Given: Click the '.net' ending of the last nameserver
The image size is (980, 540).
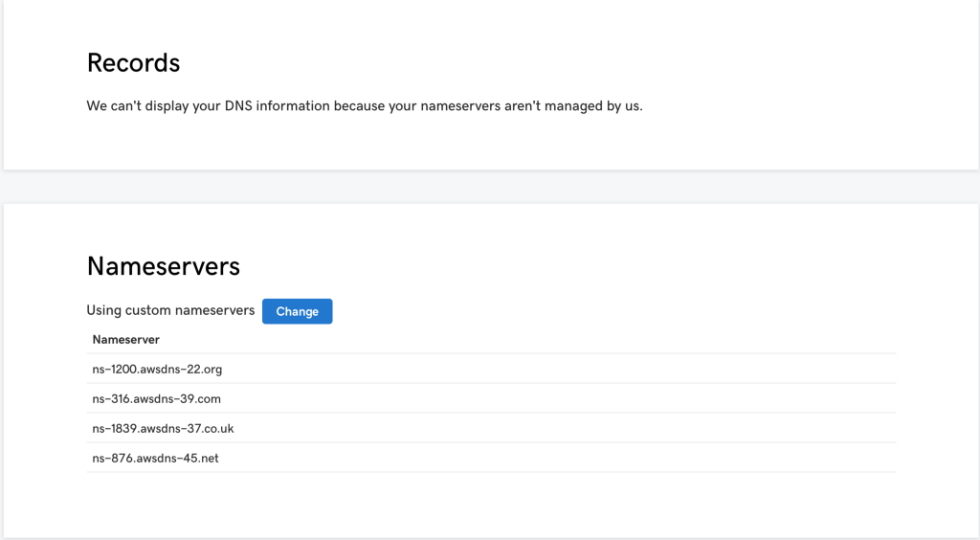Looking at the screenshot, I should (207, 458).
